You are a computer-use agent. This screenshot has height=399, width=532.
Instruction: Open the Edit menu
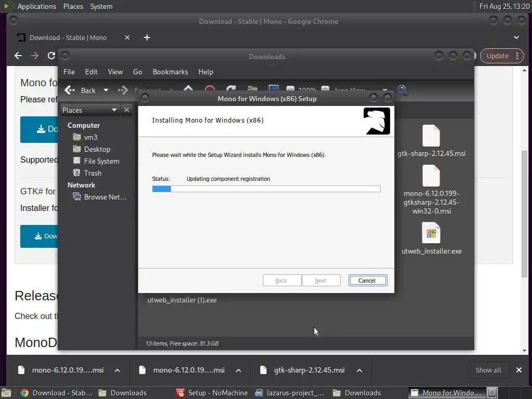(x=91, y=72)
